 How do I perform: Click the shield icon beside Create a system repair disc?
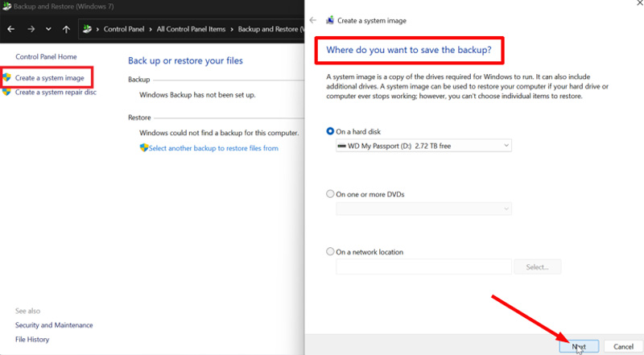point(7,92)
